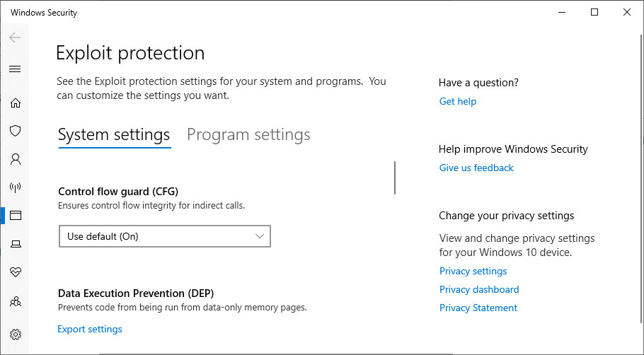Open the Get help link
Viewport: 644px width, 355px height.
[458, 101]
